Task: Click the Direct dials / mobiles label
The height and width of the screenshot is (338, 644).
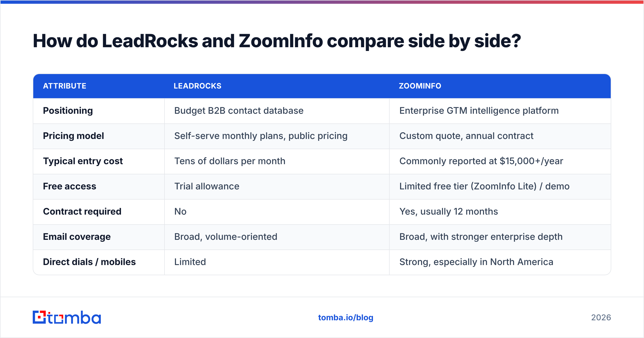Action: (89, 262)
